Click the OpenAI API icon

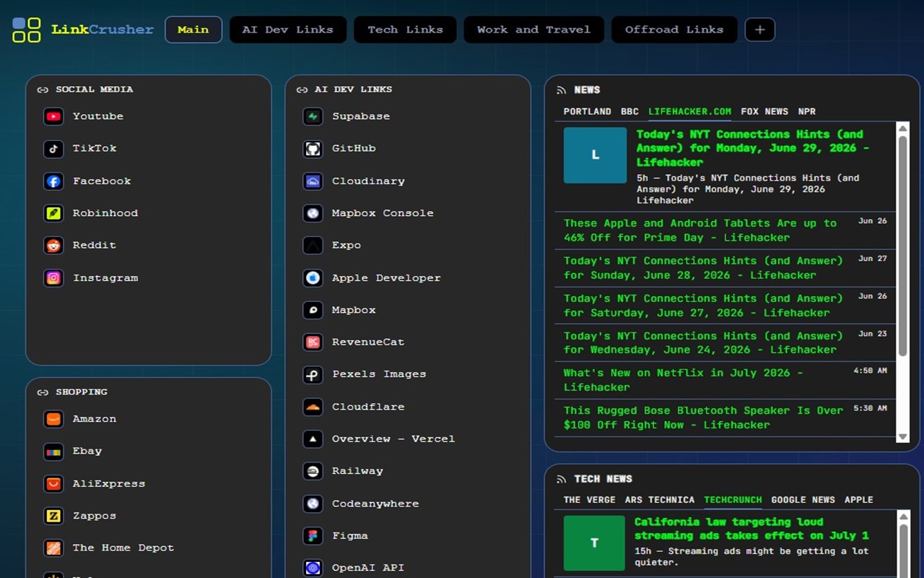tap(313, 568)
